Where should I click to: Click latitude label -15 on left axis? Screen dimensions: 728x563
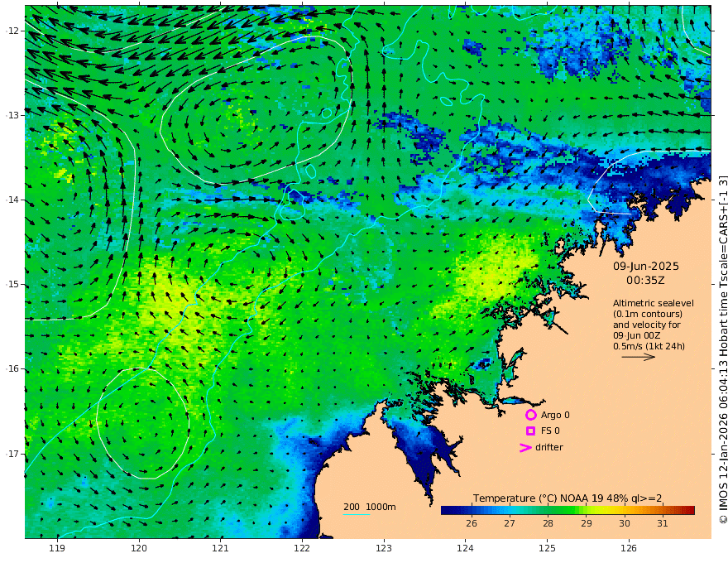tap(12, 284)
